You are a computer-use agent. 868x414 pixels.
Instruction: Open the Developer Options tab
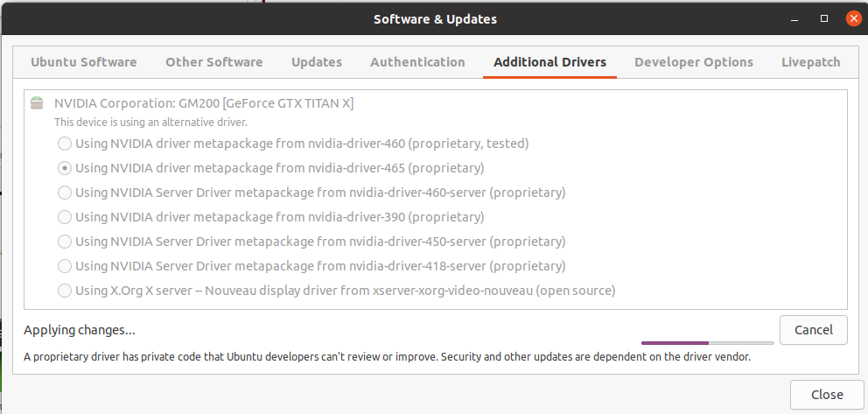click(x=694, y=62)
